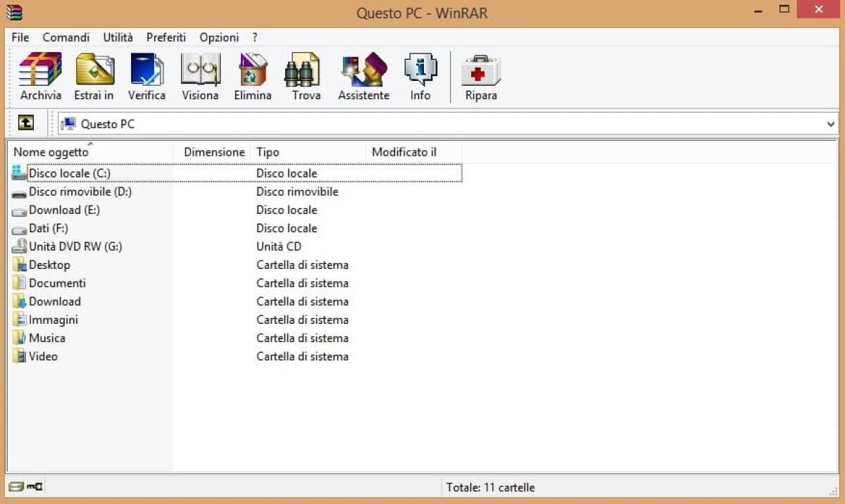
Task: Open the Opzioni menu
Action: (x=218, y=37)
